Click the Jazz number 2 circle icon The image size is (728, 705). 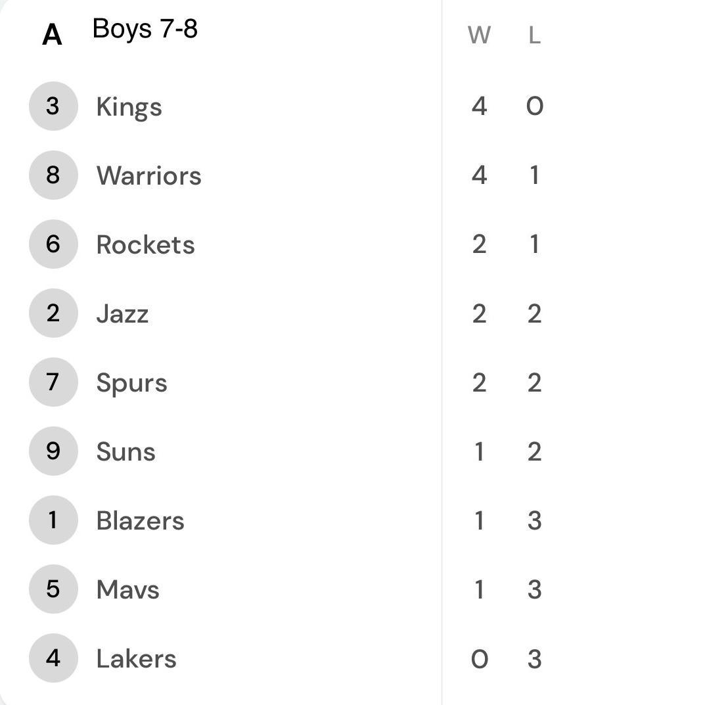pos(53,313)
